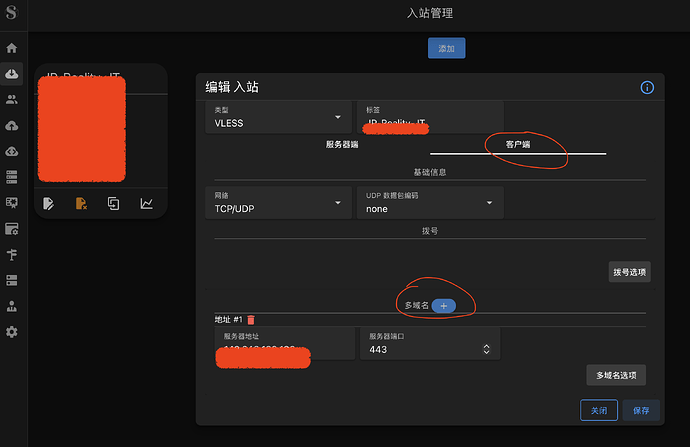Open the 类型 VLESS dropdown
The image size is (690, 447).
278,117
